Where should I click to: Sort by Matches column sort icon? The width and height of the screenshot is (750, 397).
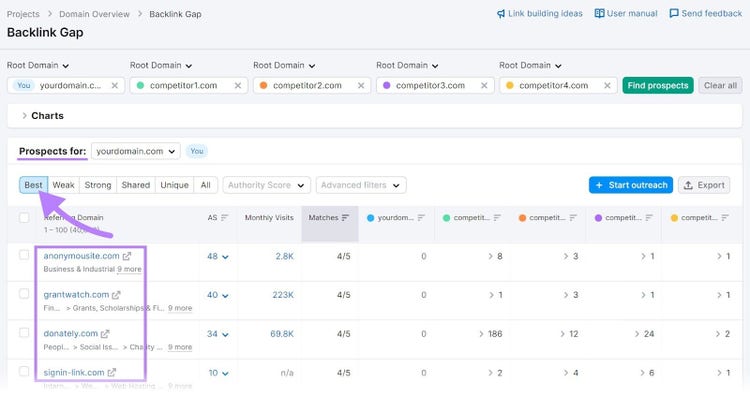pos(345,218)
